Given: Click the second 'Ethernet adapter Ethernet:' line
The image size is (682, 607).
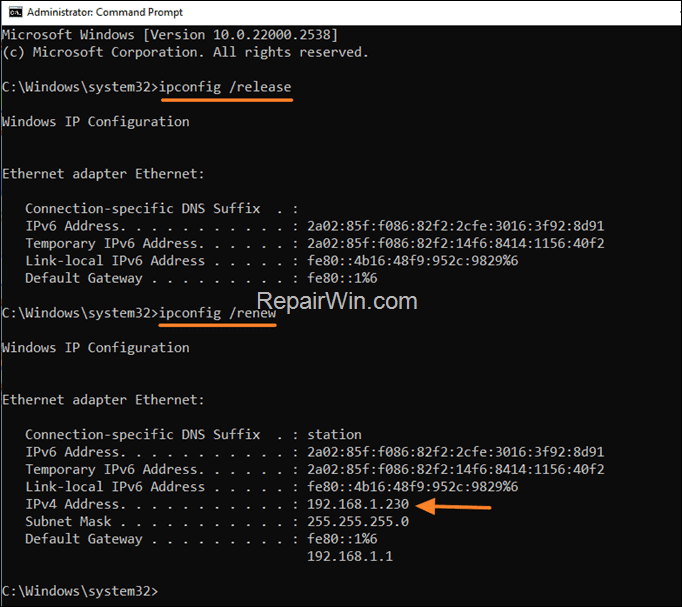Looking at the screenshot, I should [103, 400].
